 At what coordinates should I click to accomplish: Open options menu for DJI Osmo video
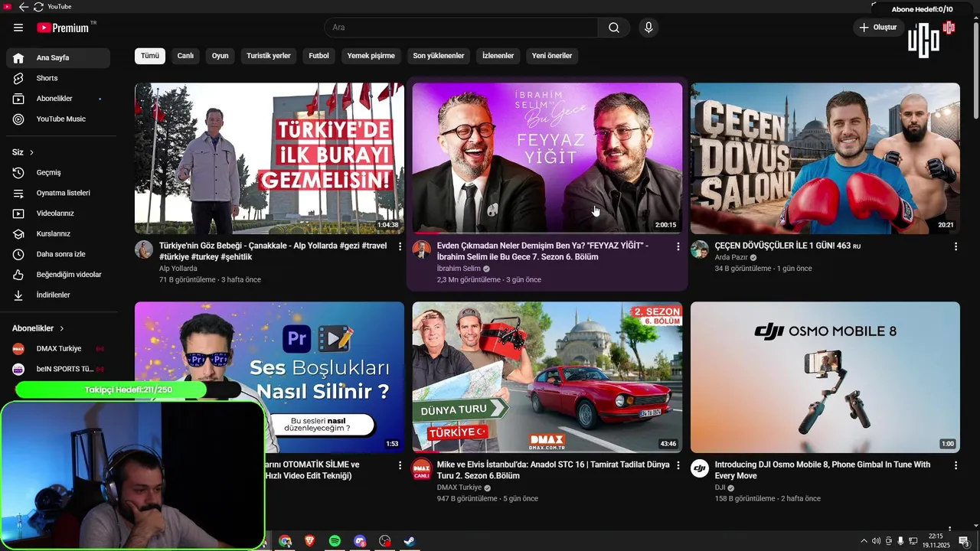pyautogui.click(x=955, y=465)
